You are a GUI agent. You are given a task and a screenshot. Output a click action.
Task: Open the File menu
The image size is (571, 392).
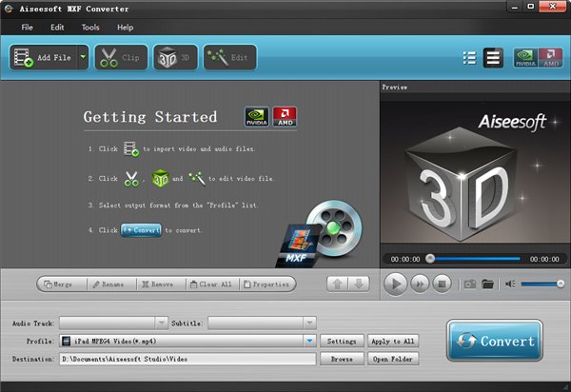pos(27,28)
